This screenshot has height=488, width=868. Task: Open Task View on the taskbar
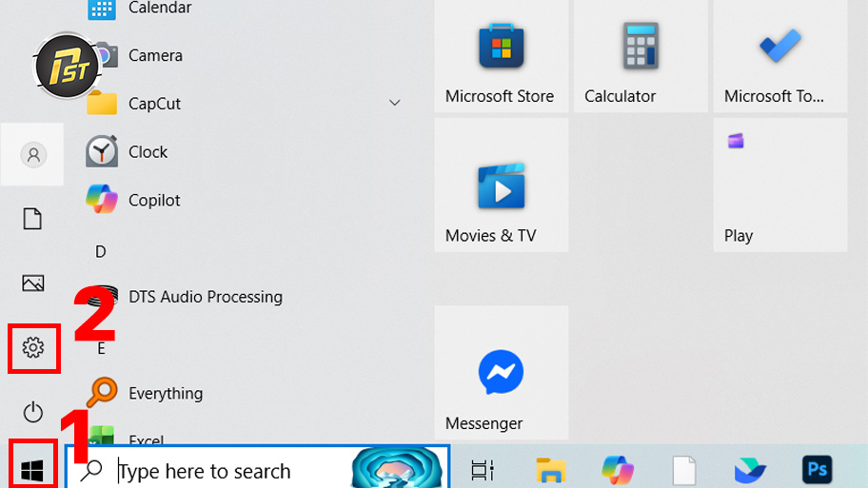[483, 470]
